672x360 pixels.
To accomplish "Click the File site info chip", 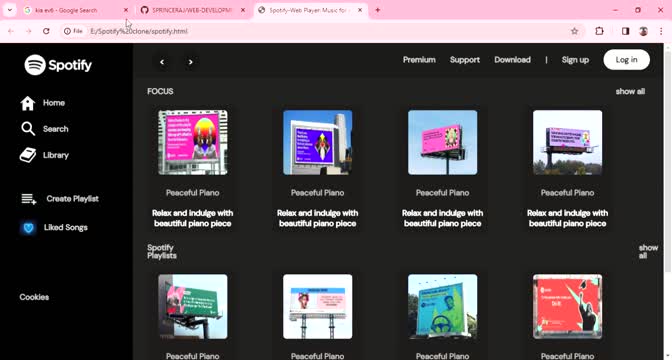I will tap(73, 31).
